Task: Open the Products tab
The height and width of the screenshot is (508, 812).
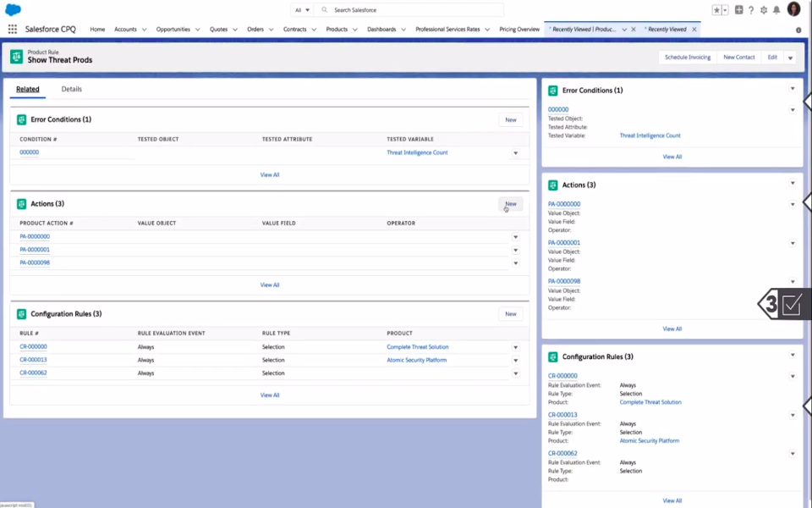Action: coord(337,30)
